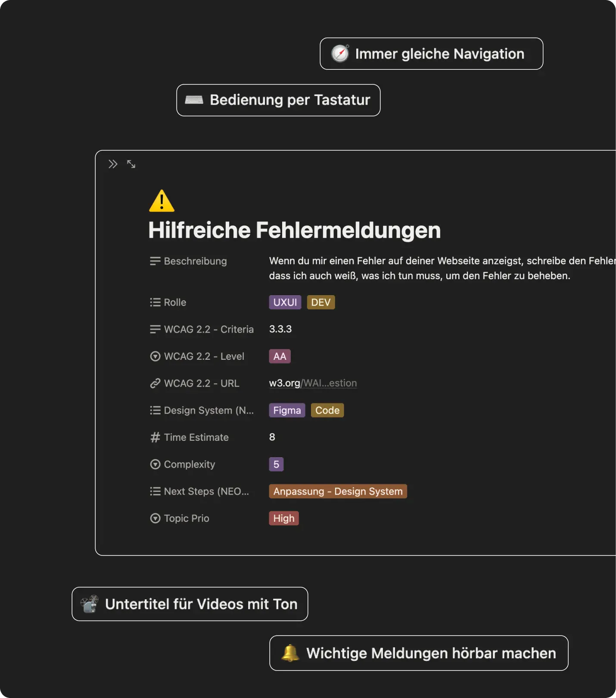Open the WCAG 2.2 - Level property label
The width and height of the screenshot is (616, 698).
[204, 356]
